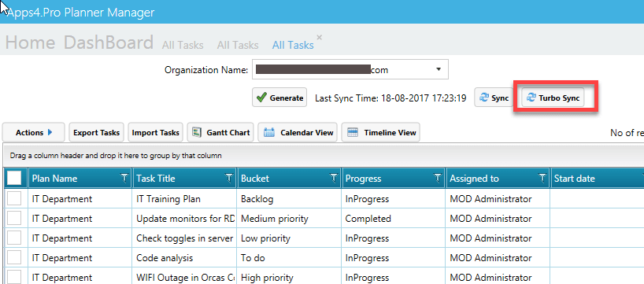
Task: Click the Generate button
Action: pos(279,98)
